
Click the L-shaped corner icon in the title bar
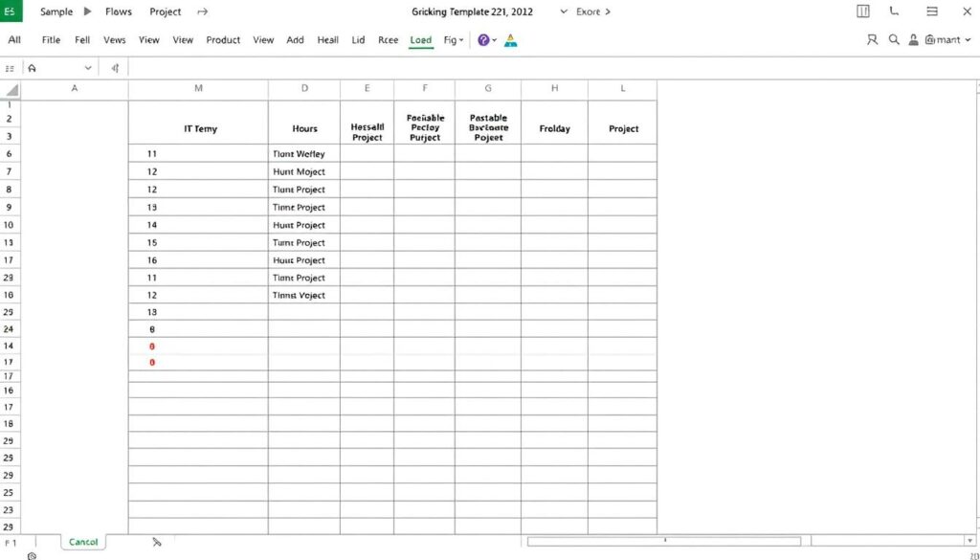(x=895, y=11)
